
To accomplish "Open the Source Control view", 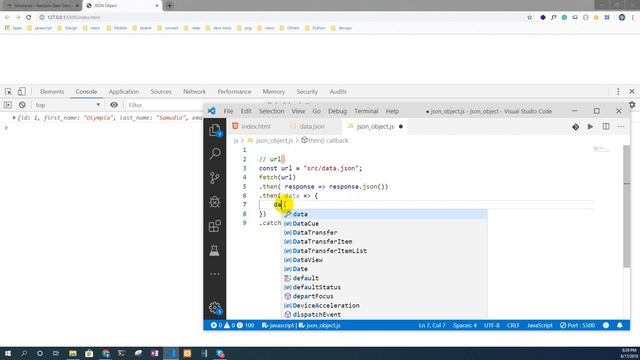I will [215, 178].
